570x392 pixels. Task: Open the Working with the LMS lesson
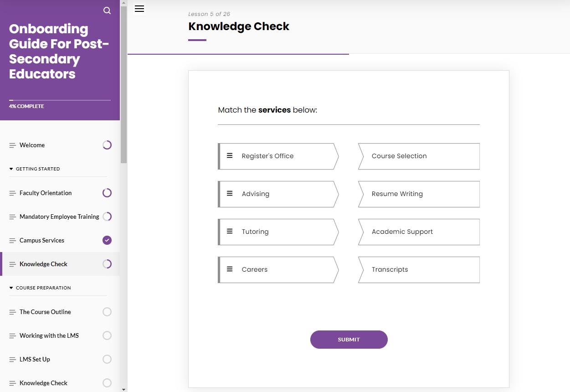49,335
